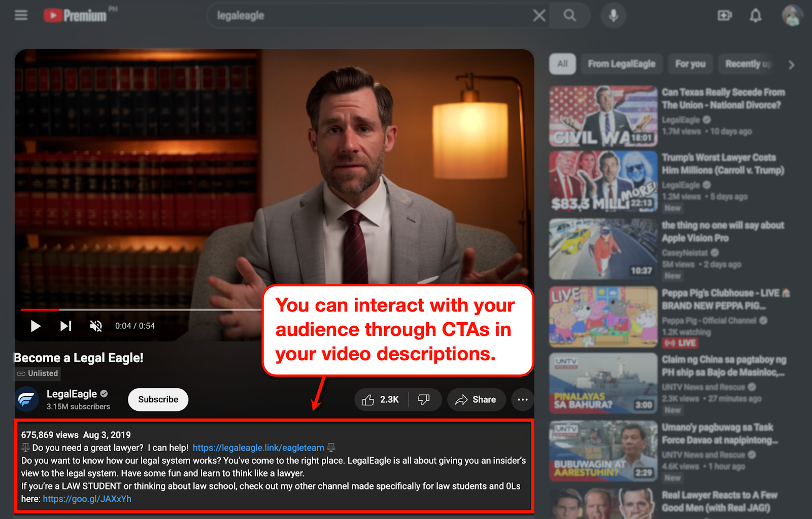This screenshot has height=519, width=812.
Task: Open CaseyNeistat channel name
Action: point(685,253)
